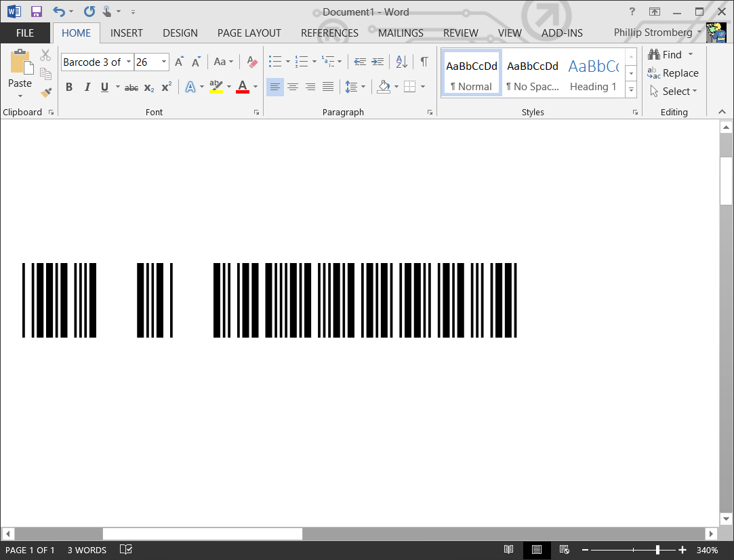Viewport: 734px width, 560px height.
Task: Apply the Heading 1 style
Action: 593,73
